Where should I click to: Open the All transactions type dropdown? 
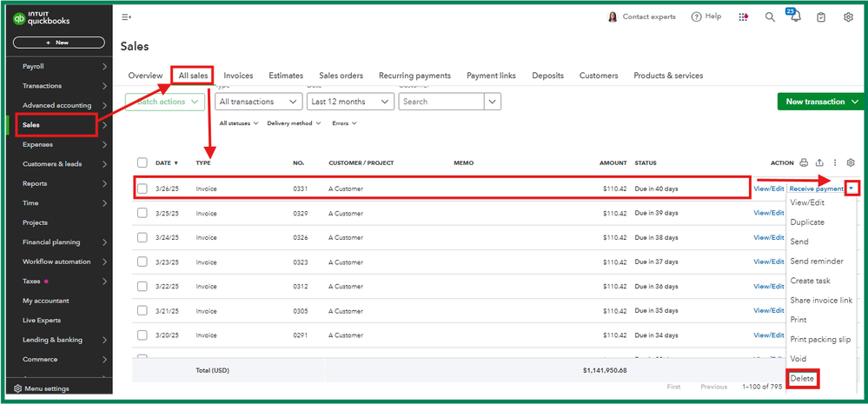pyautogui.click(x=259, y=102)
